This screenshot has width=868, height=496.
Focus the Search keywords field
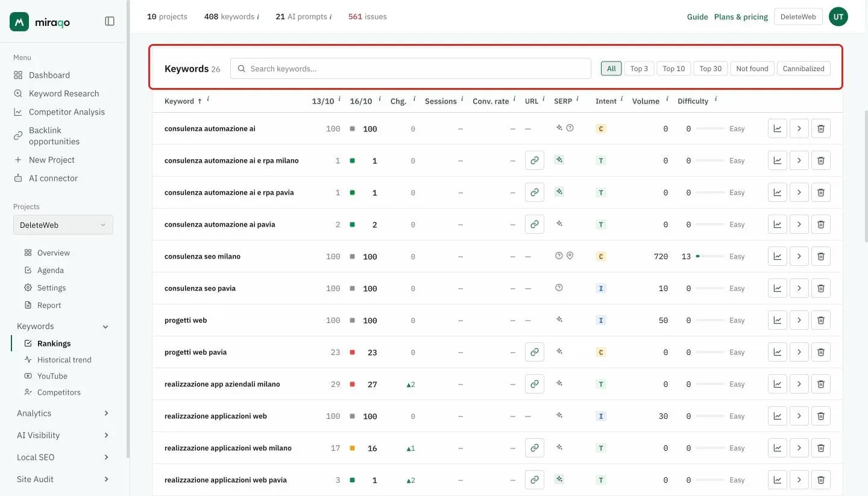click(x=410, y=69)
